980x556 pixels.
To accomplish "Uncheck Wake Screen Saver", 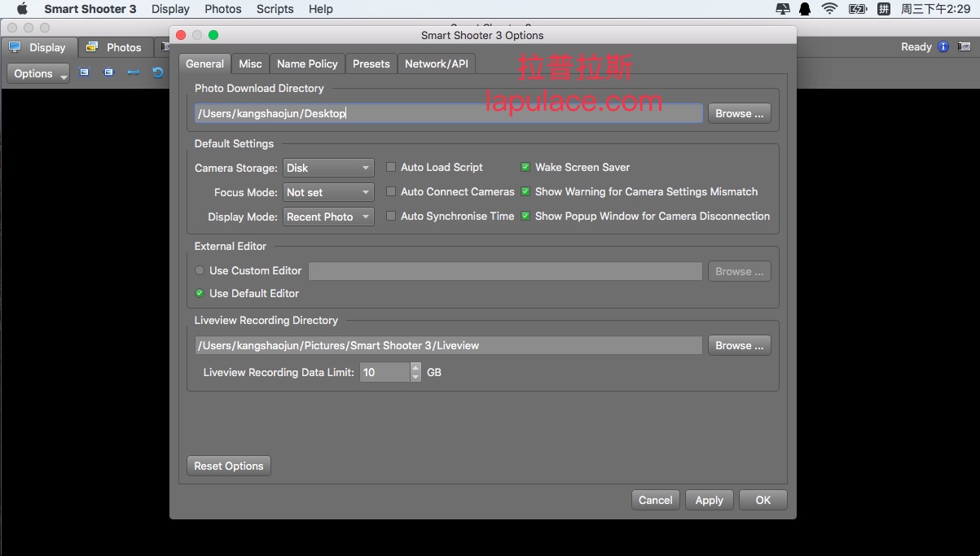I will (x=525, y=167).
